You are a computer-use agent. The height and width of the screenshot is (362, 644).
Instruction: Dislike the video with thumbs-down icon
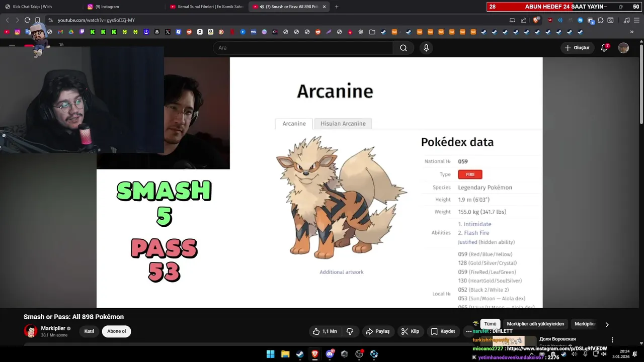click(350, 331)
